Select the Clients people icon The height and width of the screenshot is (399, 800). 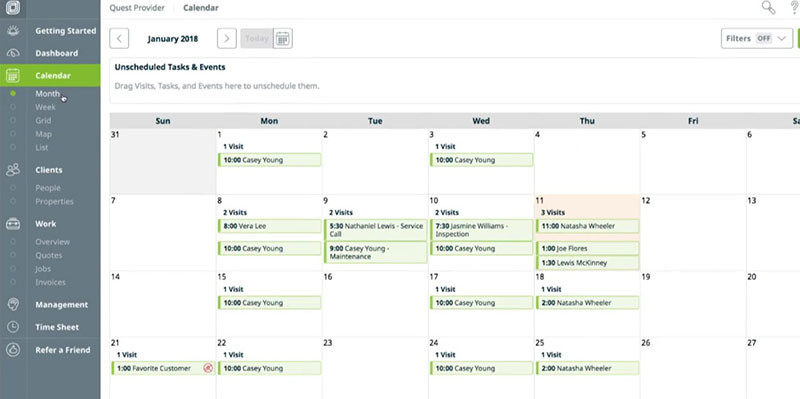[13, 170]
